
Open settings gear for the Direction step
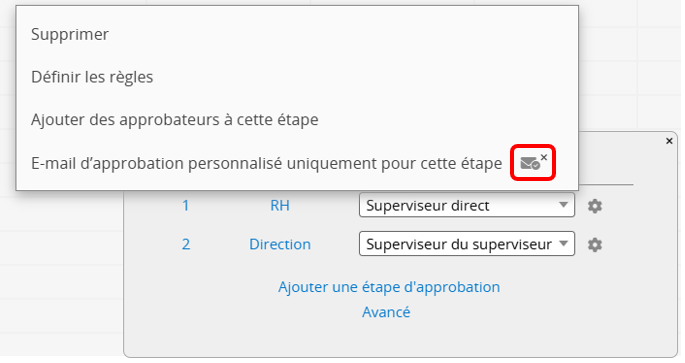595,245
